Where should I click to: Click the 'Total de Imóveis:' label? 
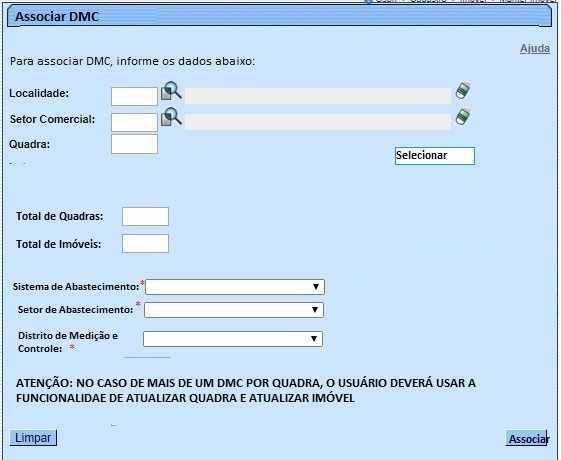(59, 244)
